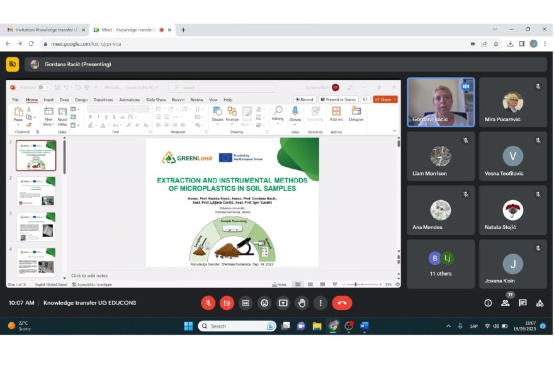Screen dimensions: 554x392
Task: Open the Slide Show ribbon tab
Action: pos(156,100)
